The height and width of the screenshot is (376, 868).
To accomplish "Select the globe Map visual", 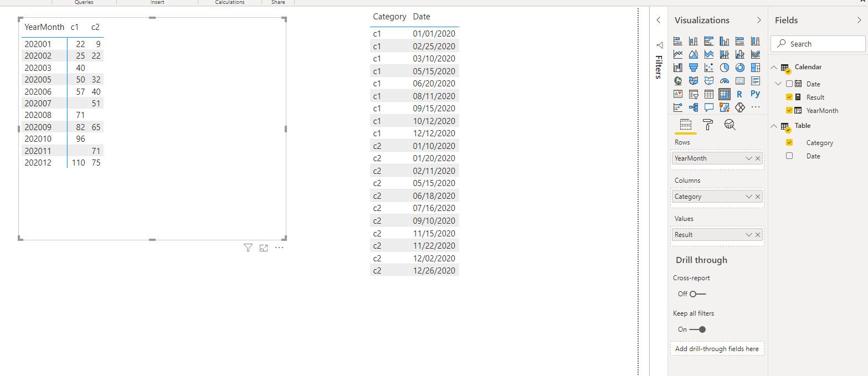I will 678,81.
